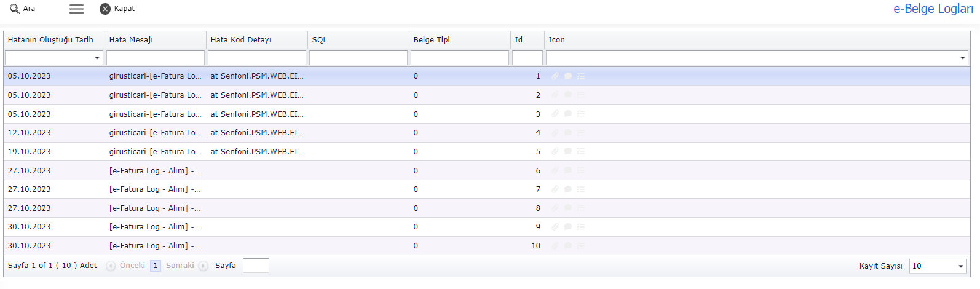Image resolution: width=980 pixels, height=289 pixels.
Task: Click 'at Senfoni.PSM.WEB.EI...' in row Id 2
Action: [x=257, y=95]
